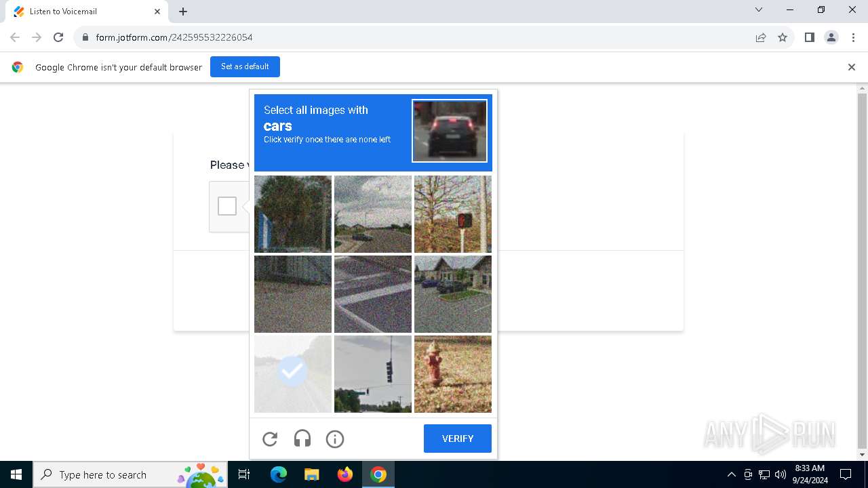868x488 pixels.
Task: Select the tile with cars parked by a house
Action: 453,294
